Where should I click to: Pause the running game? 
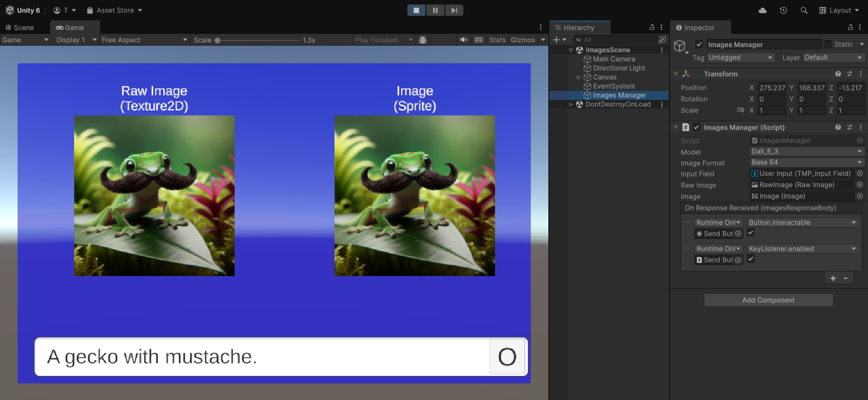(x=435, y=10)
